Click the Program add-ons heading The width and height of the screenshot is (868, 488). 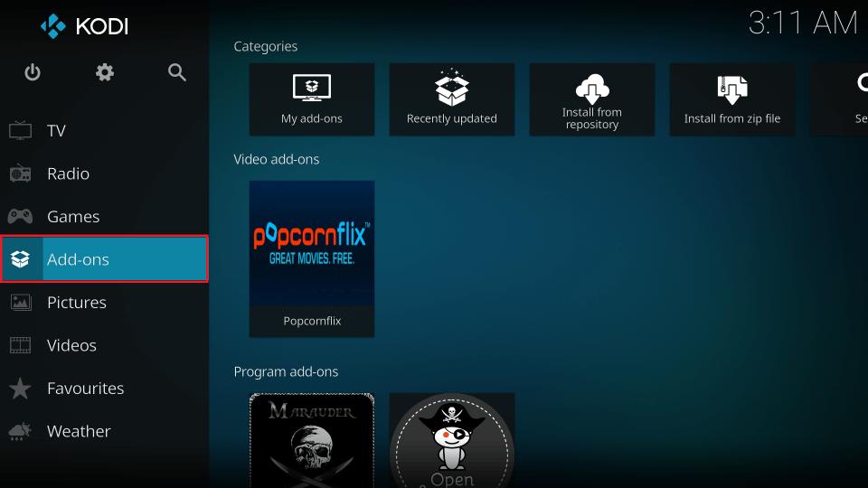click(x=286, y=371)
